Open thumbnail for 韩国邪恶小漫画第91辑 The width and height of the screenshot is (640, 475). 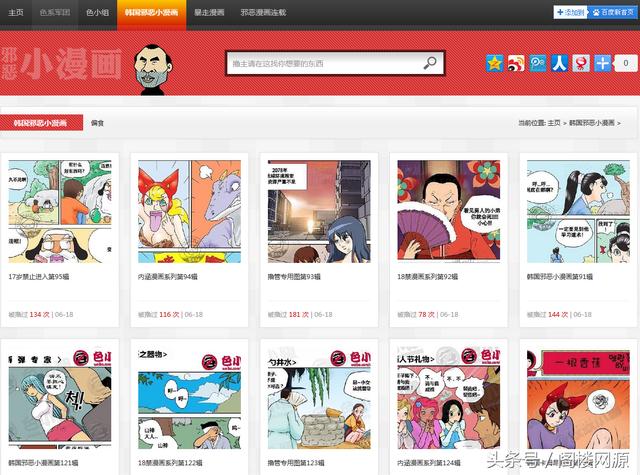coord(578,211)
